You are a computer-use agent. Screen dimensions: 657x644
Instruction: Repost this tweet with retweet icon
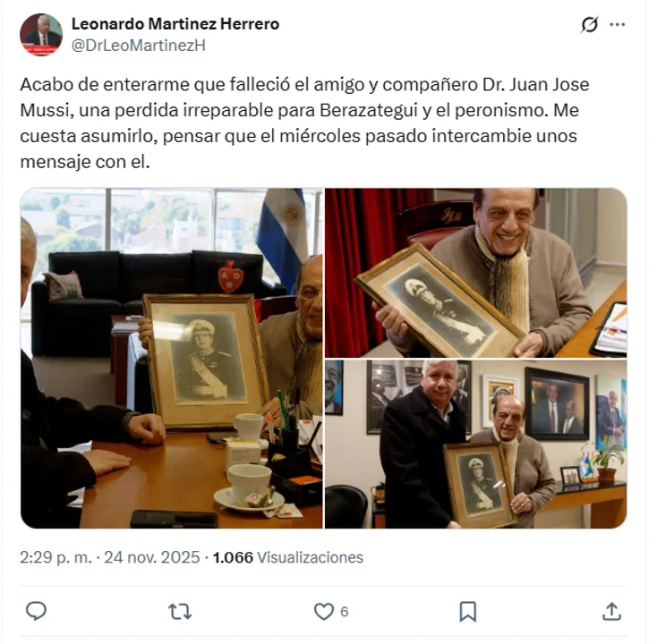180,612
